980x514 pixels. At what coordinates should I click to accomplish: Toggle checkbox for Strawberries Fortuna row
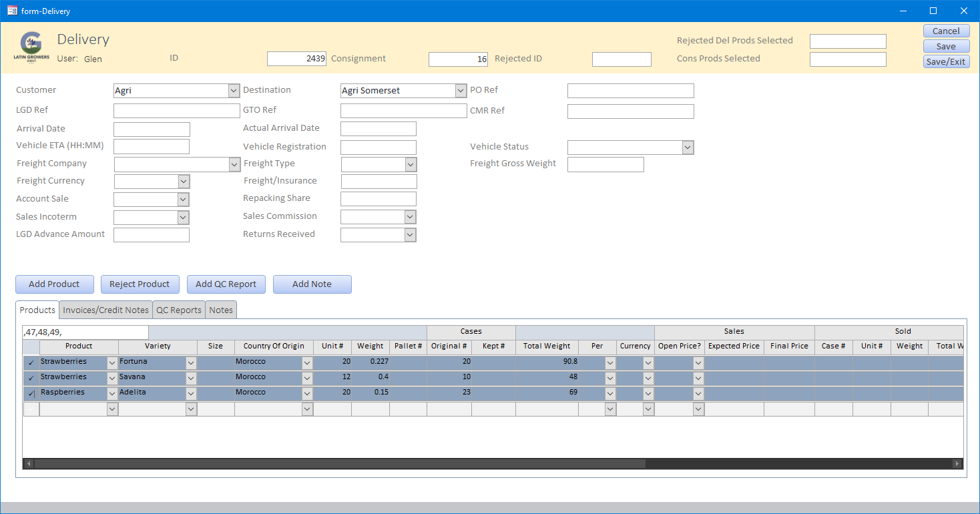(x=31, y=362)
